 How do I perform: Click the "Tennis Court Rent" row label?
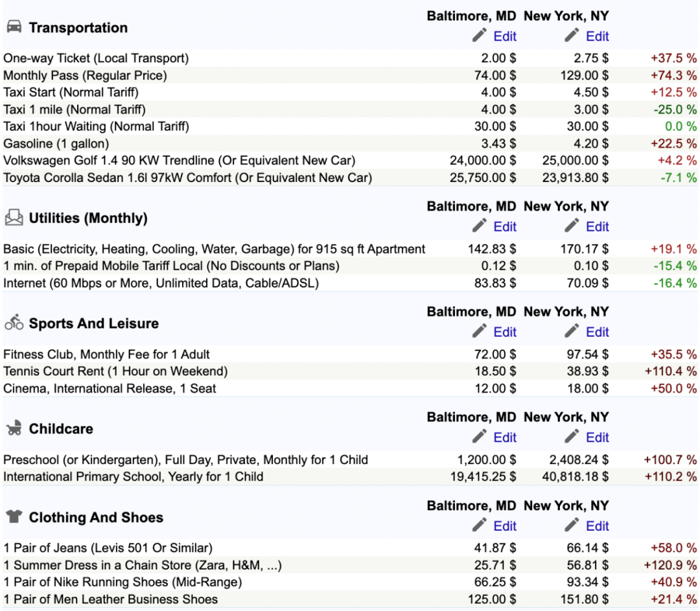pos(115,371)
